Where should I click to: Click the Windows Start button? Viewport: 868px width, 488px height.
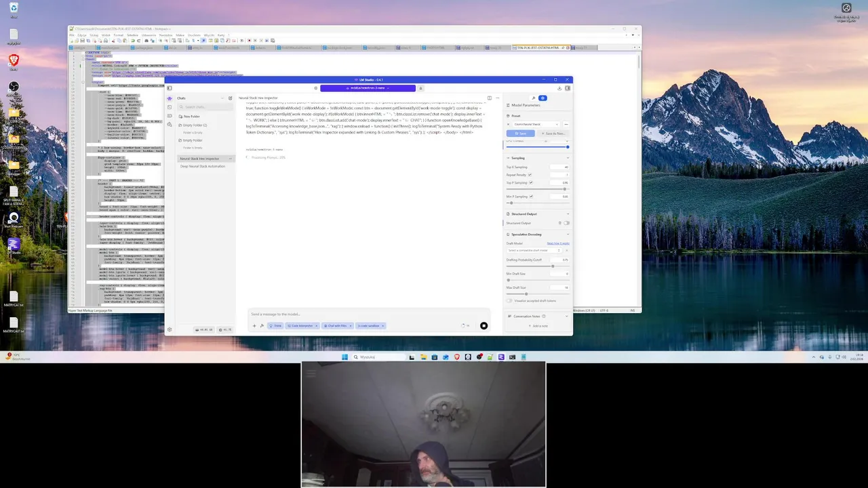coord(344,357)
